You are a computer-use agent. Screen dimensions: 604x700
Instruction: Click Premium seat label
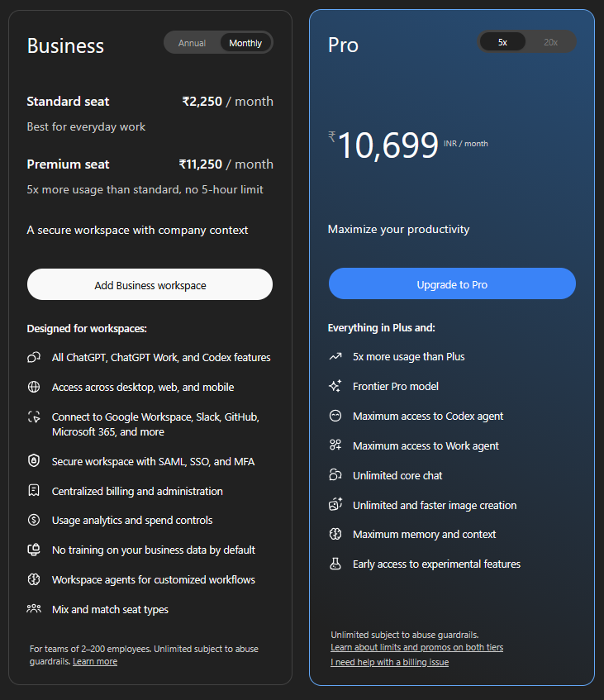click(68, 164)
